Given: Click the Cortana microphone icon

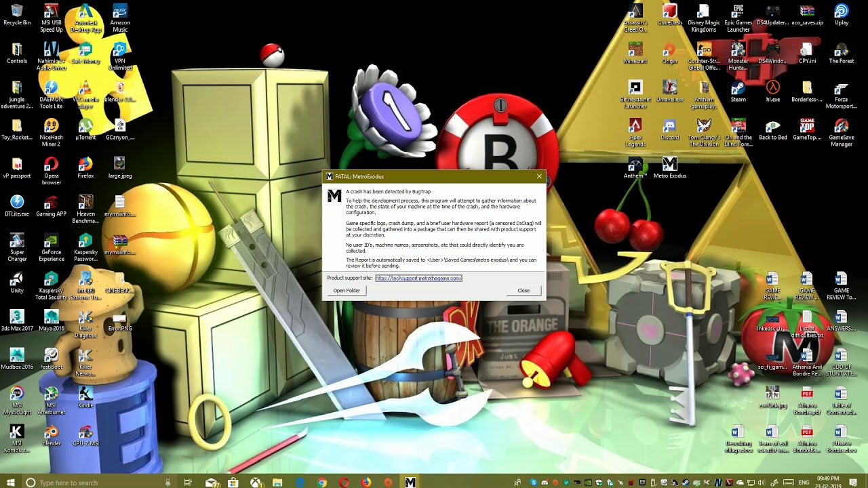Looking at the screenshot, I should 167,483.
